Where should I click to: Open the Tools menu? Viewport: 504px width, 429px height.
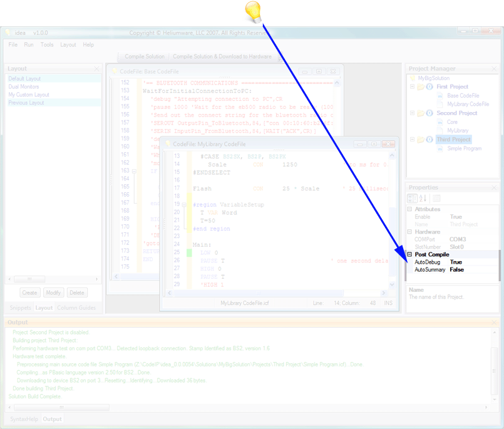click(x=46, y=44)
